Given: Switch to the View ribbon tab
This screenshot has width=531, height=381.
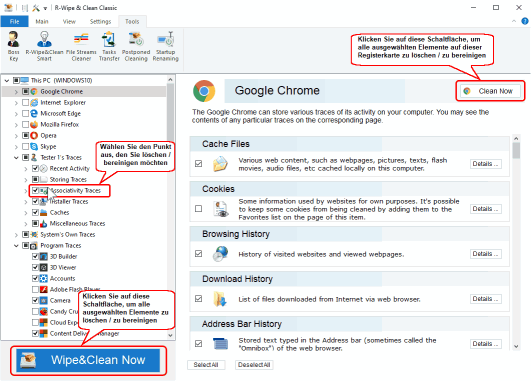Looking at the screenshot, I should pyautogui.click(x=69, y=21).
